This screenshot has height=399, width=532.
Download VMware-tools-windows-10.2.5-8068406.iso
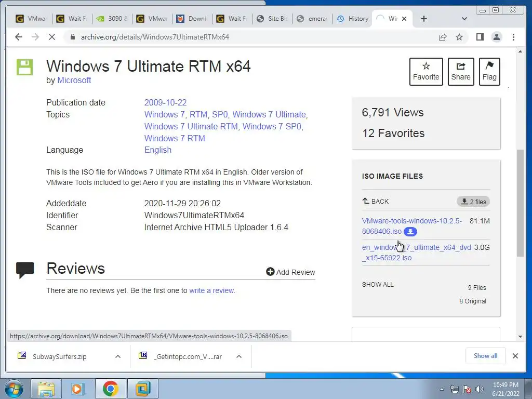pos(412,226)
